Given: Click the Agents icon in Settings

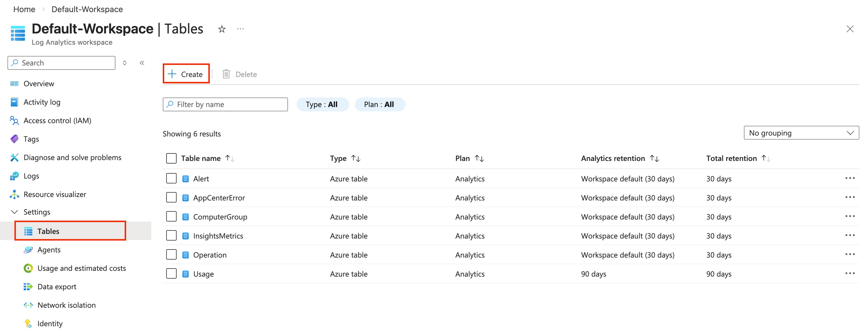Looking at the screenshot, I should click(x=28, y=250).
